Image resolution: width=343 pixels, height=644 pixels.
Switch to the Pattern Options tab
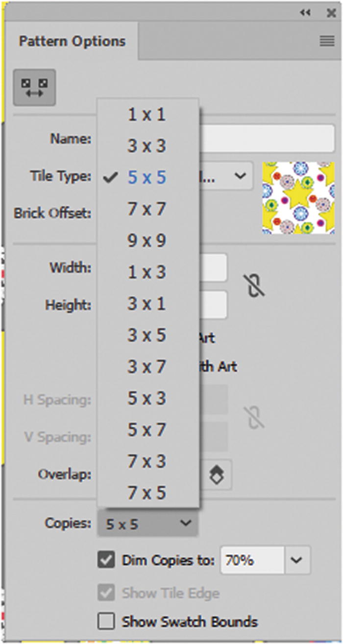[72, 41]
